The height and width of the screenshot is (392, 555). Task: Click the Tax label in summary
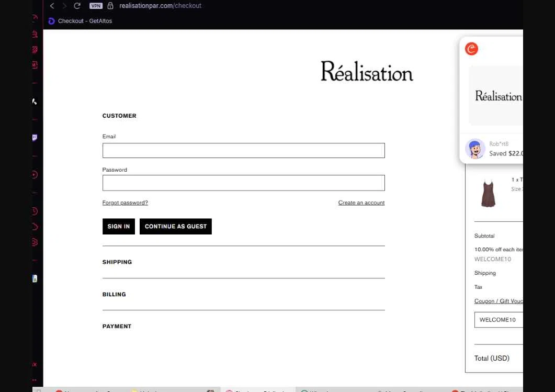coord(478,287)
